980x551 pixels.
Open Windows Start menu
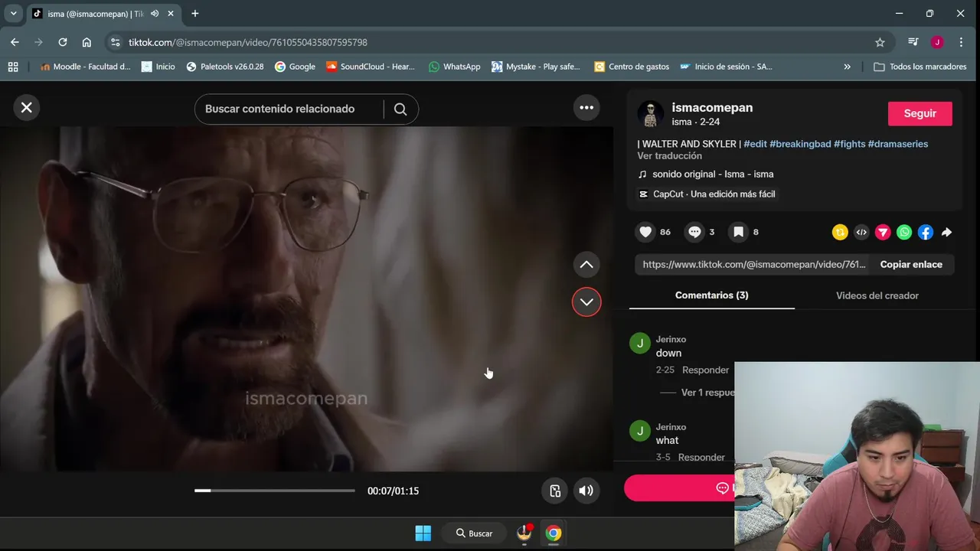(x=423, y=533)
